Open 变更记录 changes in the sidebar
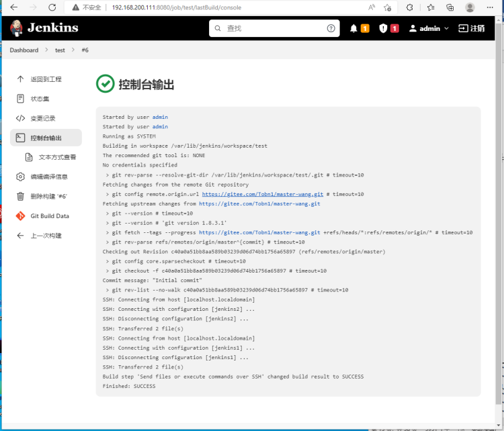 (46, 118)
